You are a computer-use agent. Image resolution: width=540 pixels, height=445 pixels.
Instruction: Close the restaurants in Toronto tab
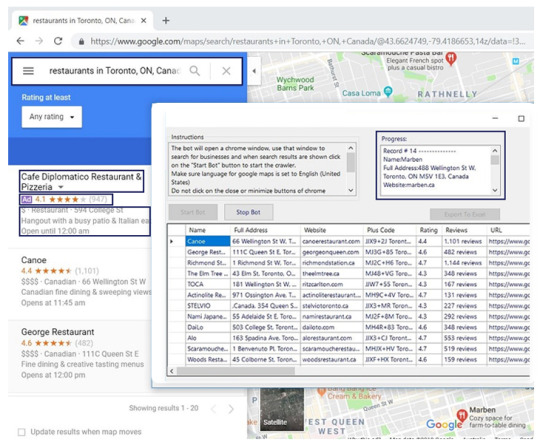pyautogui.click(x=144, y=21)
